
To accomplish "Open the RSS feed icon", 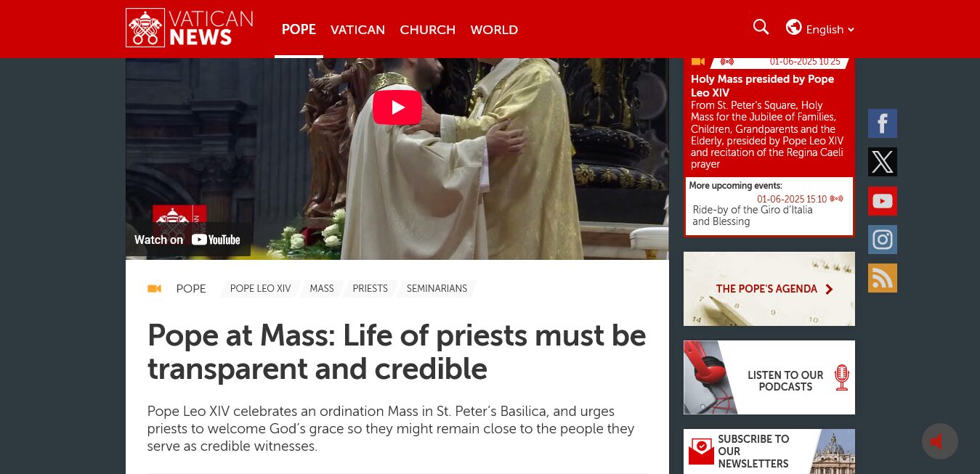I will tap(882, 278).
